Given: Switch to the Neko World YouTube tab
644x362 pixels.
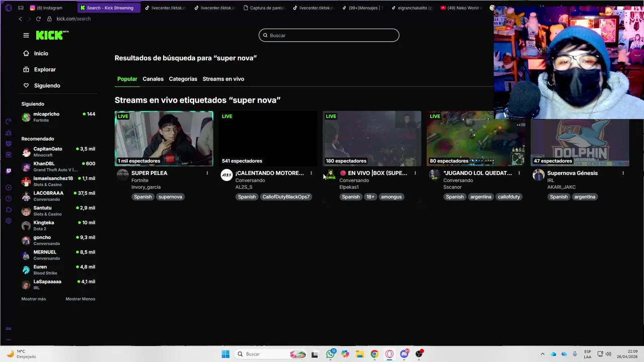Looking at the screenshot, I should (x=462, y=8).
